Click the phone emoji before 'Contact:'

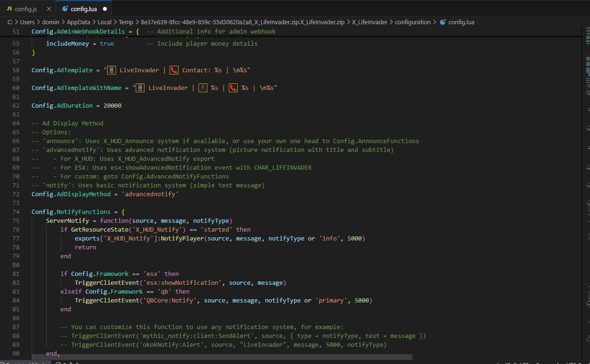click(174, 70)
